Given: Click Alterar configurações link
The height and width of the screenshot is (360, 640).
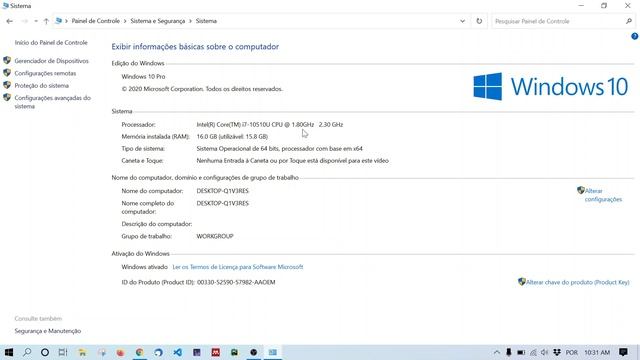Looking at the screenshot, I should coord(603,195).
